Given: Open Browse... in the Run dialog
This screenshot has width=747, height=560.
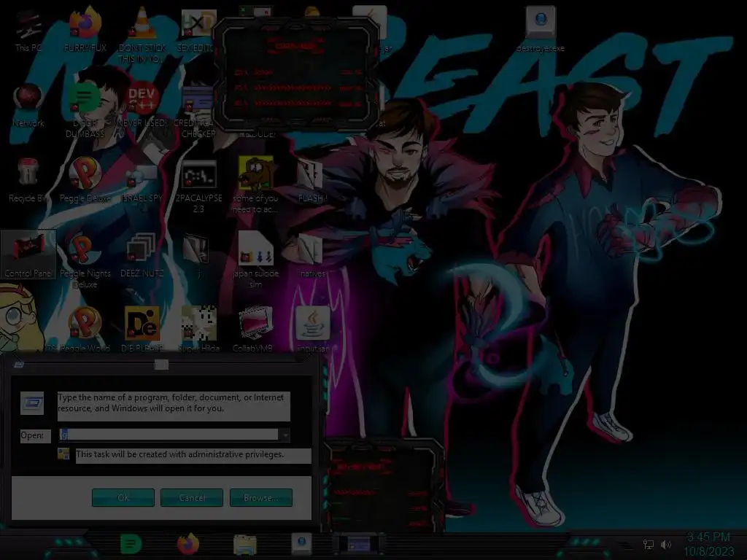Looking at the screenshot, I should (260, 497).
